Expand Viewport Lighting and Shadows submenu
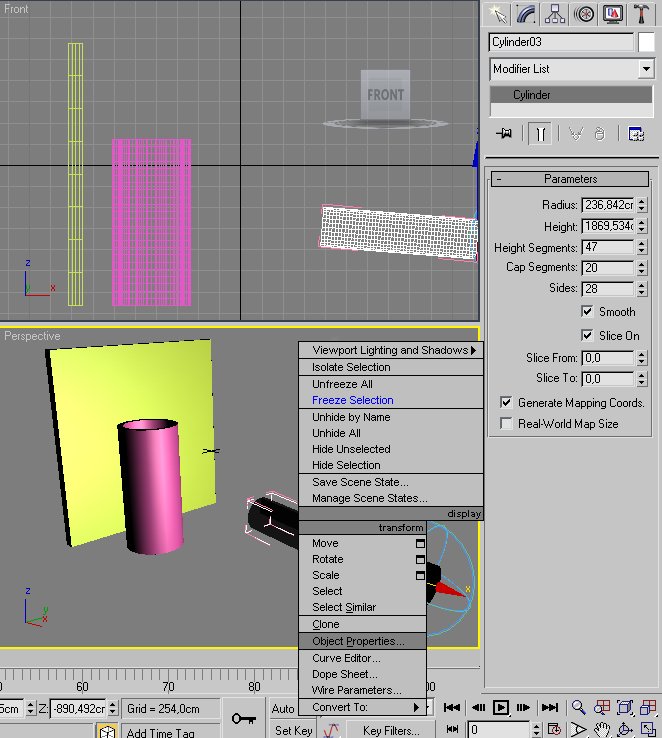 click(x=391, y=350)
